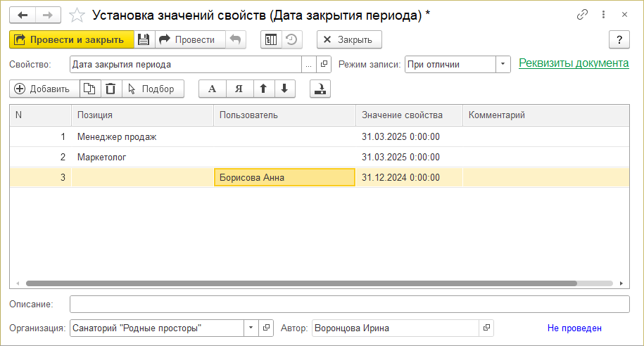644x346 pixels.
Task: Expand the Организация dropdown list
Action: (x=252, y=328)
